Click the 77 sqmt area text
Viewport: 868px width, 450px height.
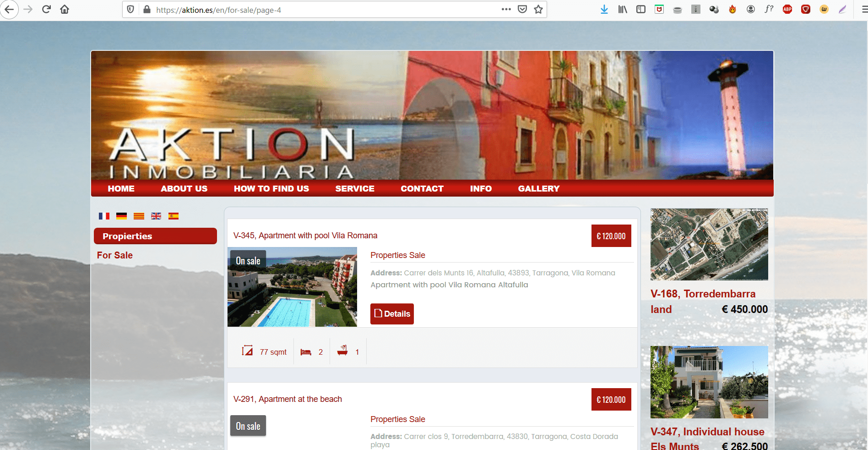273,352
